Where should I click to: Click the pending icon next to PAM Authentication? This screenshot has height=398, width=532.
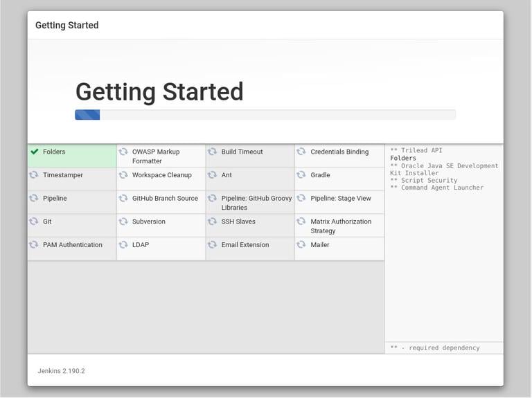[34, 244]
